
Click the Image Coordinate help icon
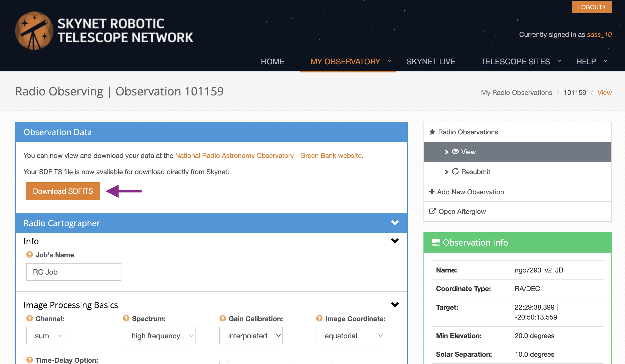(319, 318)
